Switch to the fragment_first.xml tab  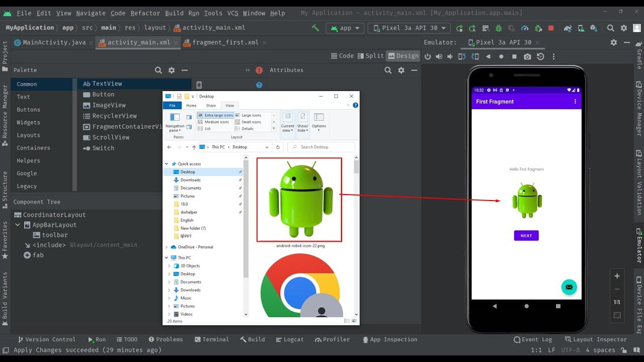pos(225,43)
